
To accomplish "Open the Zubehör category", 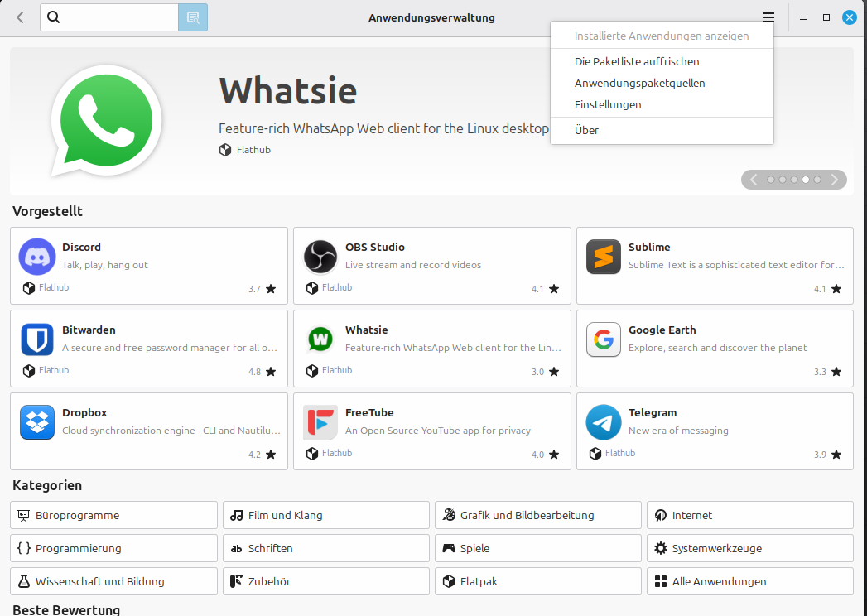I will [x=326, y=582].
